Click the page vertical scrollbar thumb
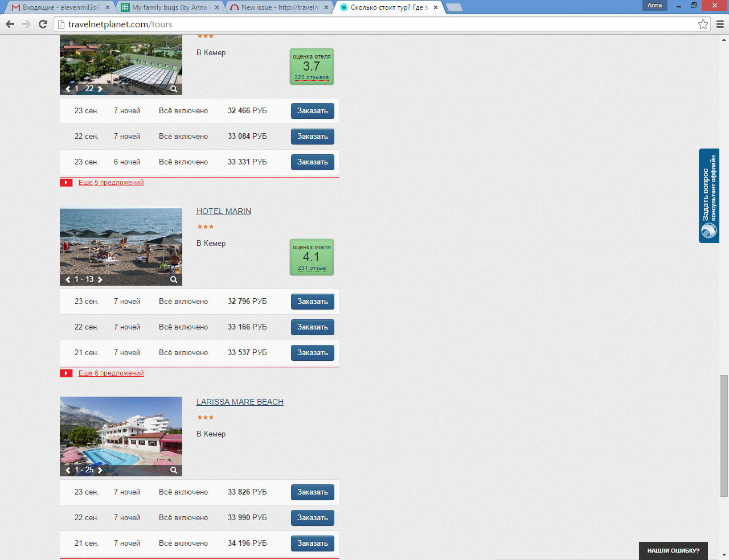The image size is (729, 560). tap(724, 435)
